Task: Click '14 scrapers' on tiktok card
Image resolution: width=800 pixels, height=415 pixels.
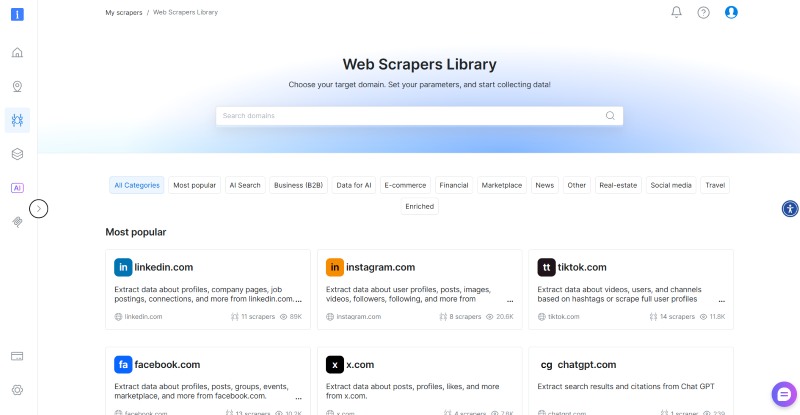Action: coord(677,316)
